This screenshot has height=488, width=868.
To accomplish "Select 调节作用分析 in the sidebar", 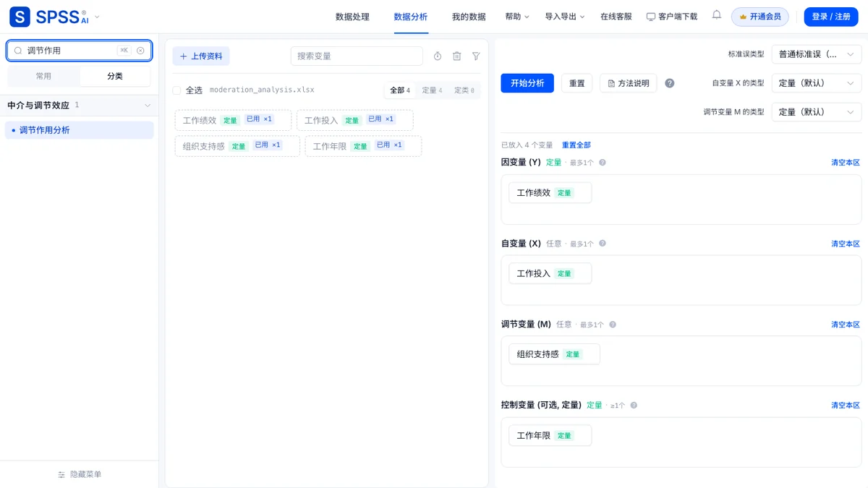I will click(x=80, y=130).
